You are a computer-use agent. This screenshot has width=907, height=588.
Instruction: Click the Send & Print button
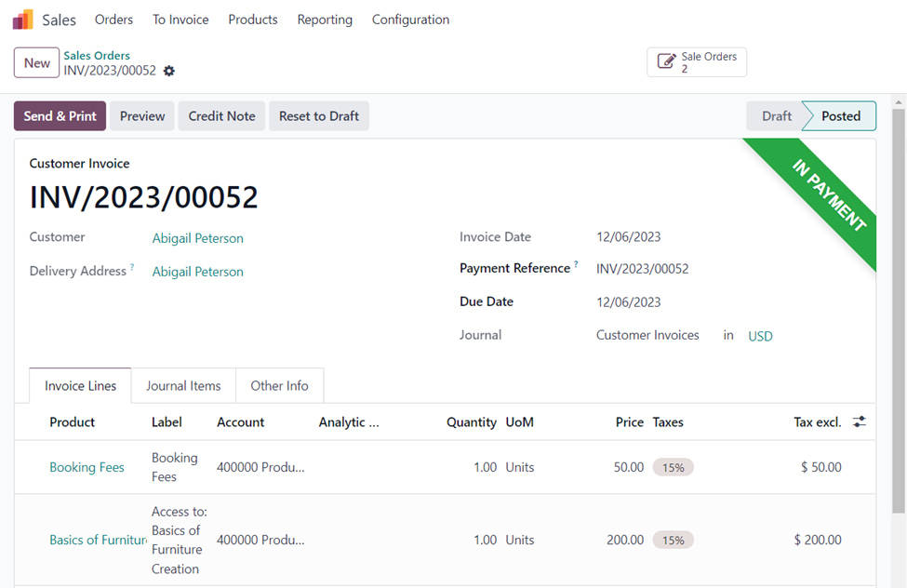pos(60,116)
